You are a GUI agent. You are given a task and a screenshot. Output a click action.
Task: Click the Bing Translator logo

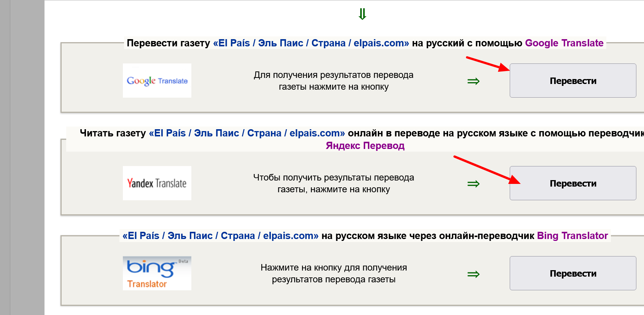click(157, 273)
